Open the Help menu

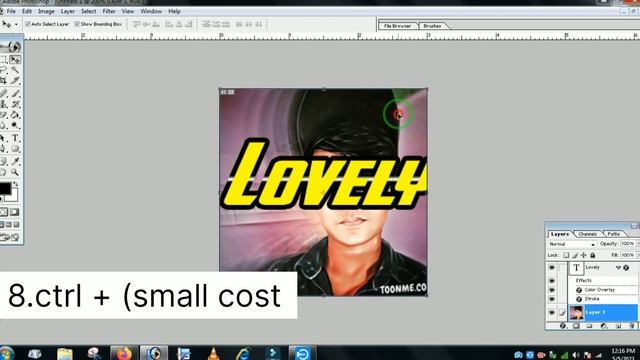(x=174, y=11)
